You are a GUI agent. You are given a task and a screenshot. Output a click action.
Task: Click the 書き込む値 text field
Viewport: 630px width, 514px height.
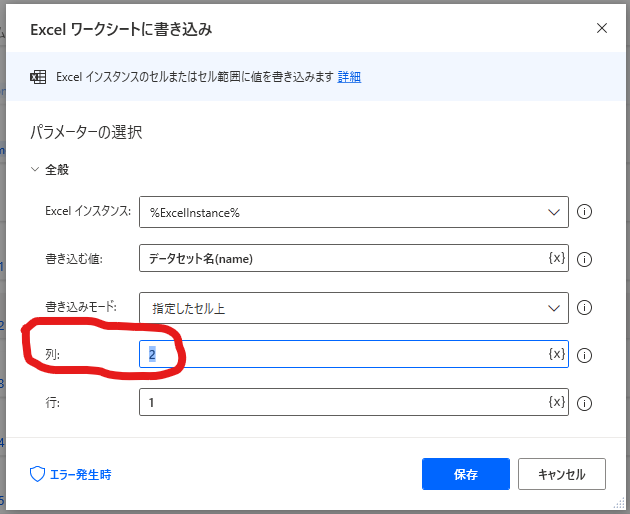coord(344,258)
